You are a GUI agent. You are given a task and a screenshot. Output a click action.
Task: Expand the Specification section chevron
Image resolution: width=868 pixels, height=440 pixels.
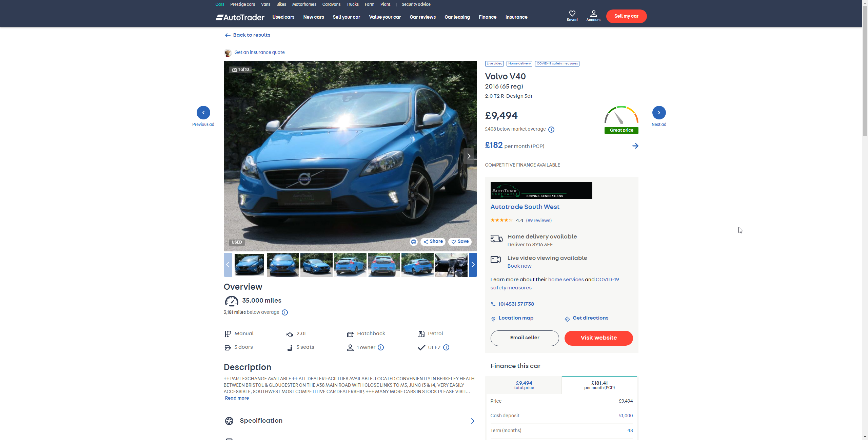pos(473,421)
